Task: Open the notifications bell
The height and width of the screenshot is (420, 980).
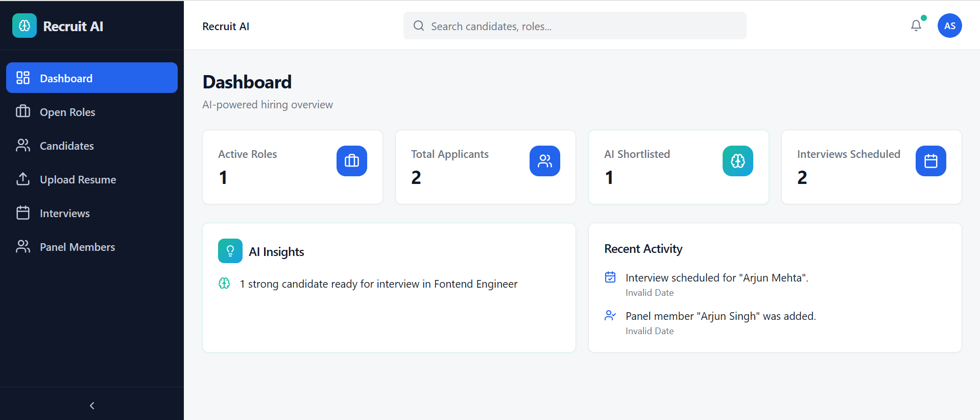Action: (x=916, y=26)
